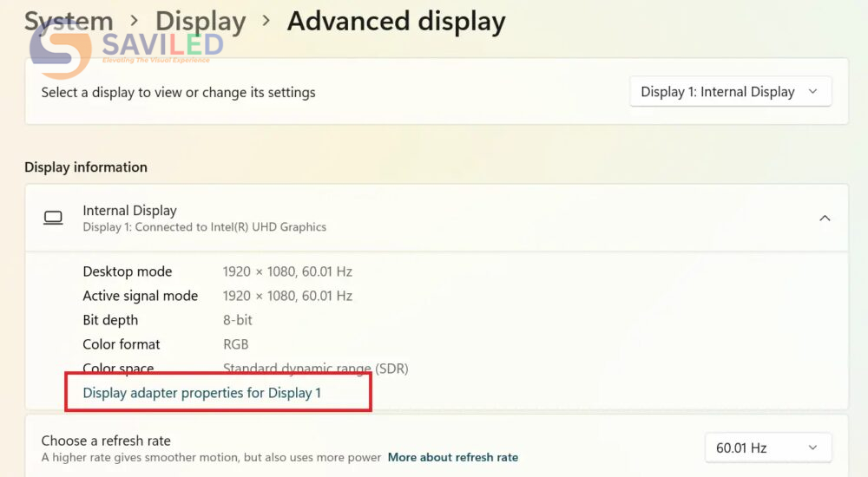Screen dimensions: 868x477
Task: Open Display adapter properties for Display 1
Action: tap(201, 392)
